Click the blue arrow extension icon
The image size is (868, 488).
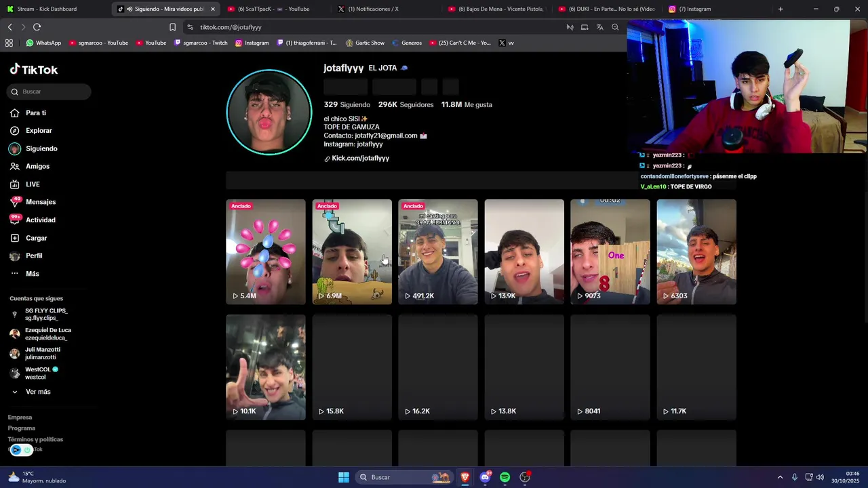(16, 450)
